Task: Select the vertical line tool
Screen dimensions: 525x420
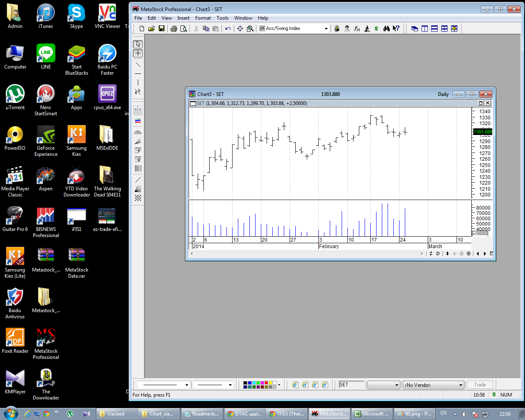Action: coord(138,82)
